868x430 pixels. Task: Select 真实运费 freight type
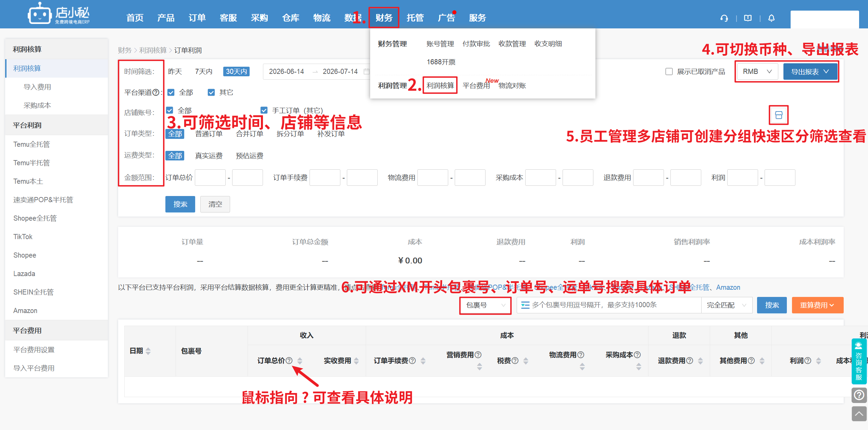coord(209,156)
